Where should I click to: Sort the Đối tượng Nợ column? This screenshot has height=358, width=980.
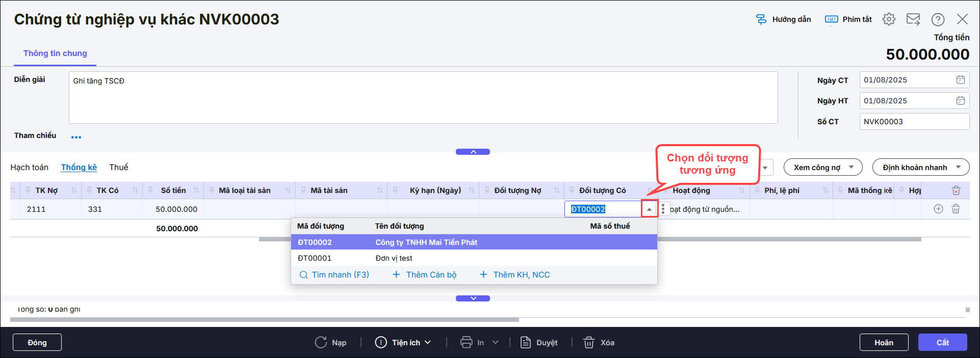pyautogui.click(x=557, y=190)
